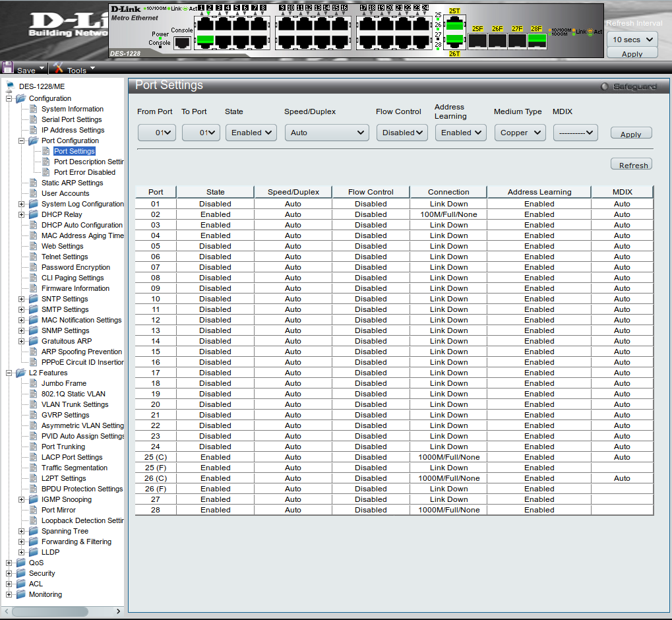
Task: Click the Console port icon
Action: pyautogui.click(x=181, y=42)
